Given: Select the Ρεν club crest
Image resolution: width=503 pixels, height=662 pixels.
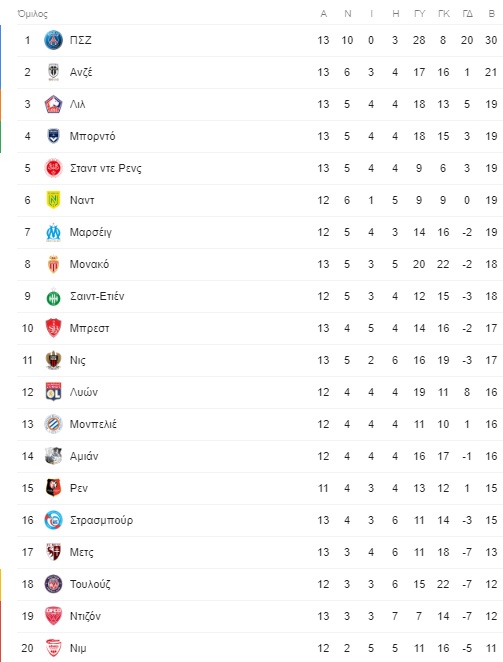Looking at the screenshot, I should point(53,488).
